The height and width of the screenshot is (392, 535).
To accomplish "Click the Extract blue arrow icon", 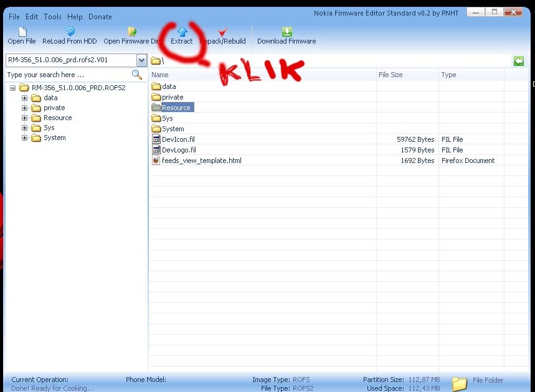I will point(182,32).
